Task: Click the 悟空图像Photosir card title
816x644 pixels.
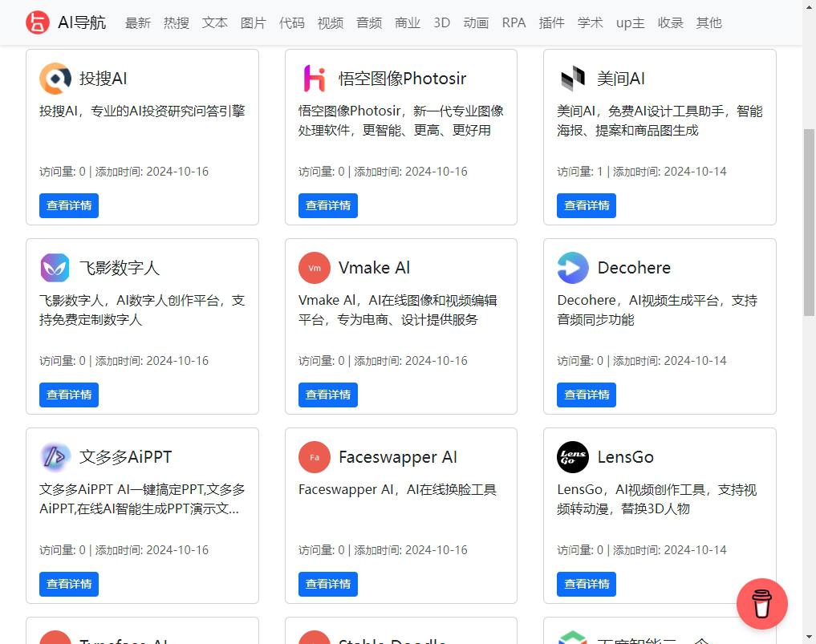Action: (402, 79)
